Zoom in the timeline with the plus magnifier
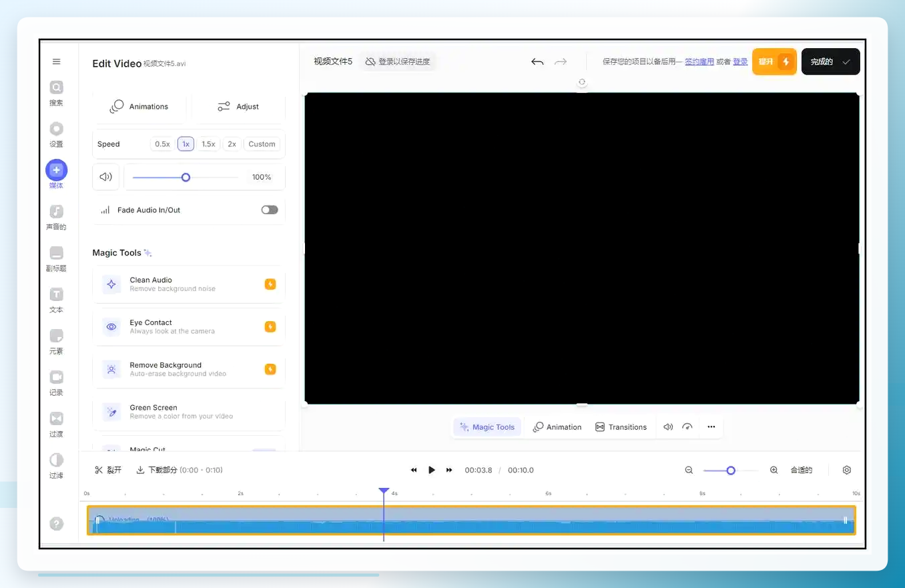 tap(774, 470)
